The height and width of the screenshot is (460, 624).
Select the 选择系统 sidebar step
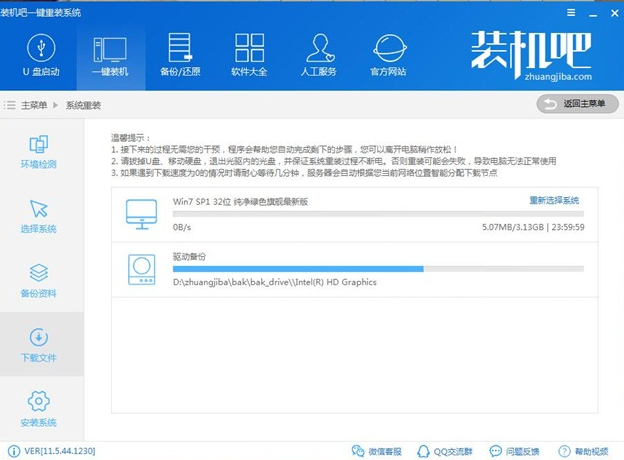click(39, 216)
